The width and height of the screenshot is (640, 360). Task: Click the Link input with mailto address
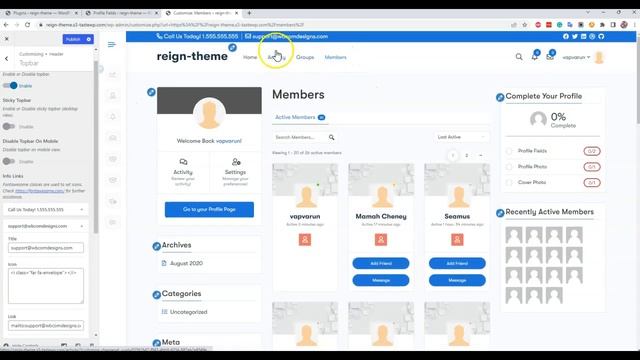(46, 326)
